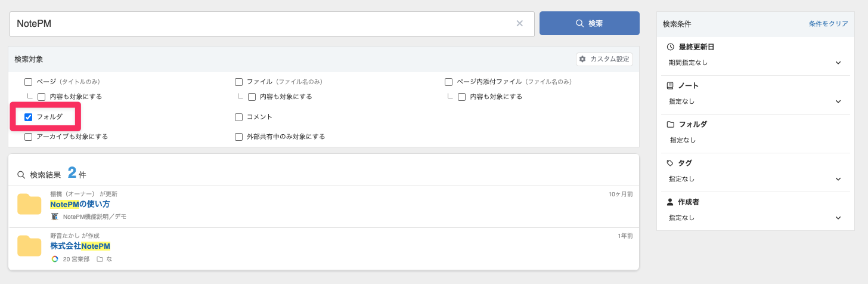Open the 作成者 指定なし dropdown

tap(755, 218)
